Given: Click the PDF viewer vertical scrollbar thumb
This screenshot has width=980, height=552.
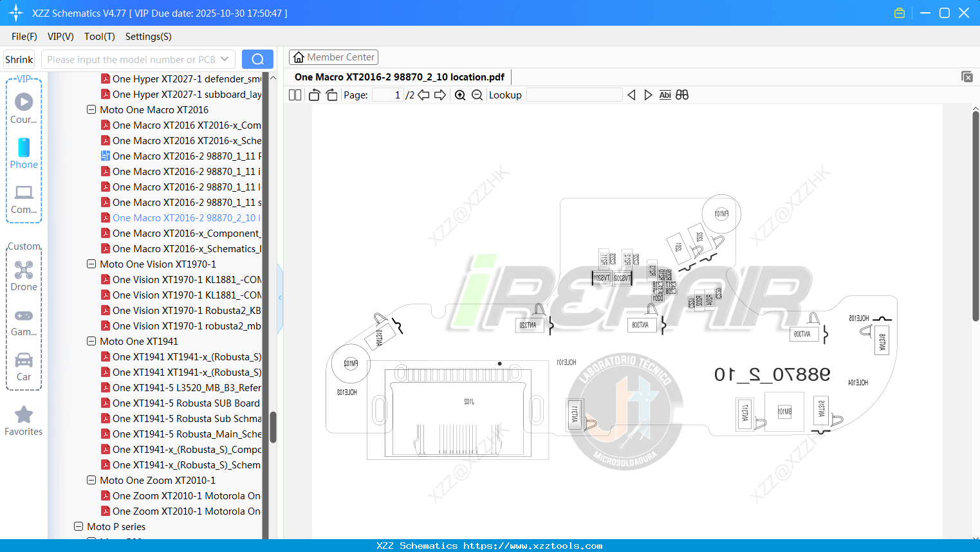Looking at the screenshot, I should pyautogui.click(x=975, y=216).
